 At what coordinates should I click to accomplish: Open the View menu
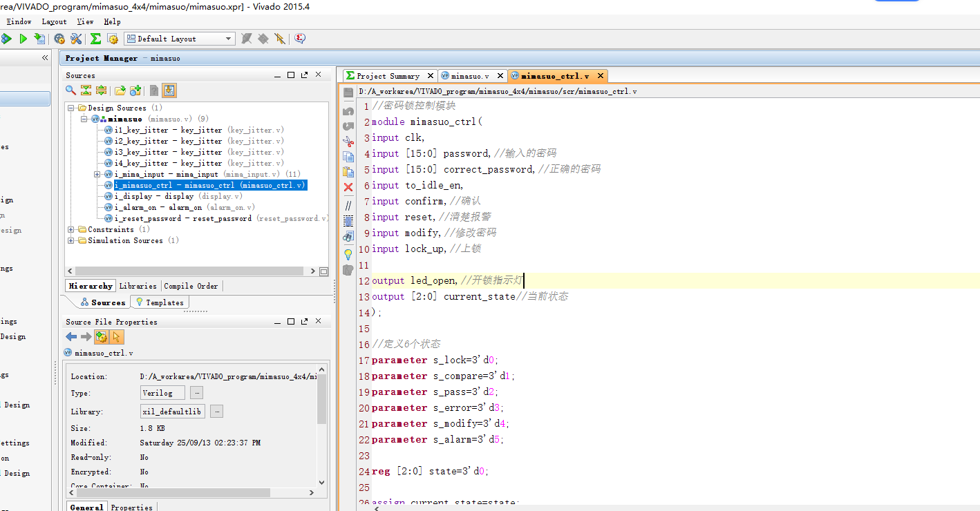pyautogui.click(x=85, y=21)
